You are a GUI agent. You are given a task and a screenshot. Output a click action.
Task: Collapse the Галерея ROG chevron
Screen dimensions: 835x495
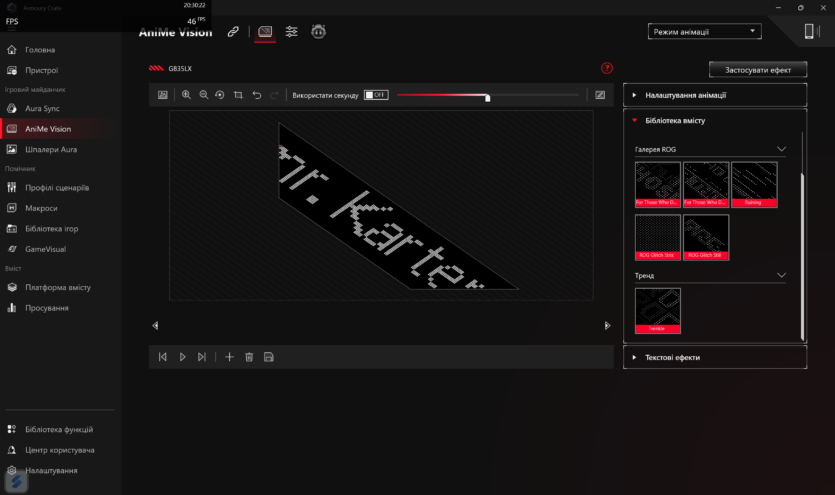(781, 149)
